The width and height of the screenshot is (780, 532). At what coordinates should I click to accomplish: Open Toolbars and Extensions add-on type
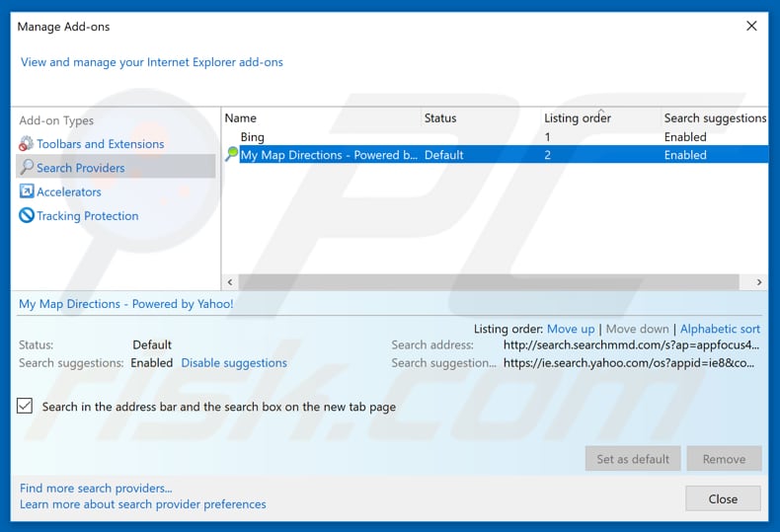(100, 144)
